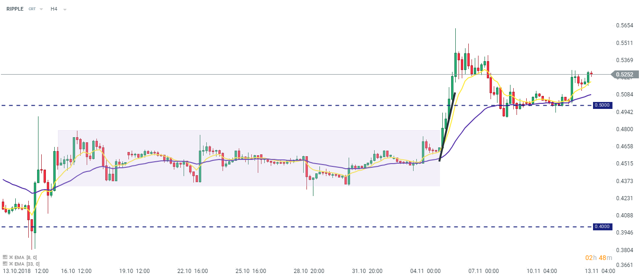Open the RIPPLE CRT symbol dropdown arrow
This screenshot has width=644, height=279.
[x=41, y=9]
